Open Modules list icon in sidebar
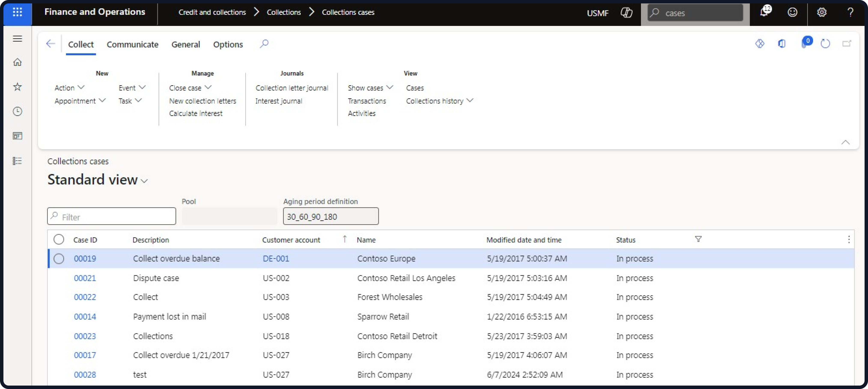 click(x=17, y=161)
